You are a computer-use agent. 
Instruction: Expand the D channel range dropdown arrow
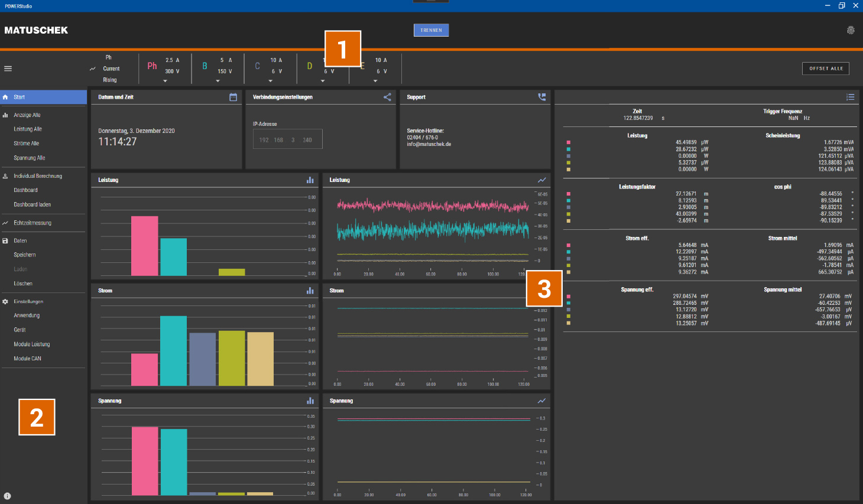point(323,81)
